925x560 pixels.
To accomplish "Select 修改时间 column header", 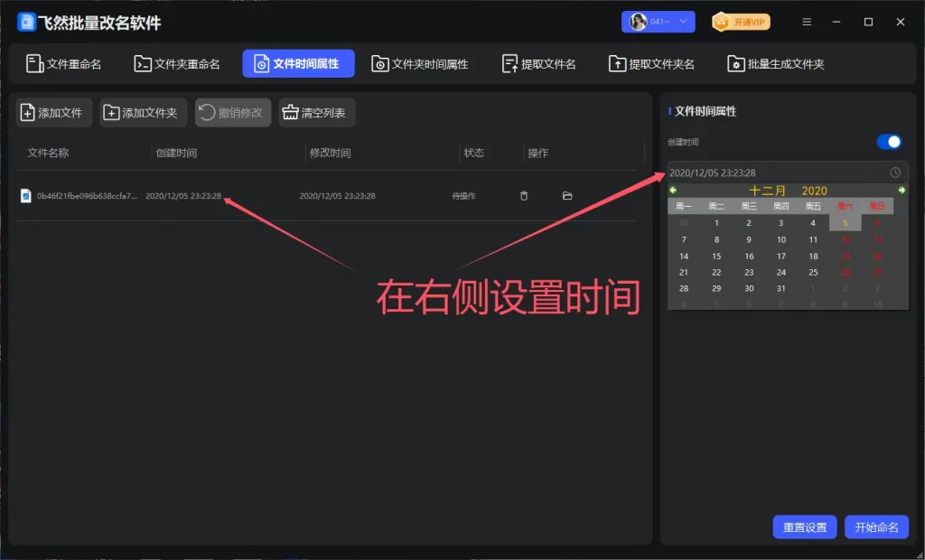I will tap(331, 153).
